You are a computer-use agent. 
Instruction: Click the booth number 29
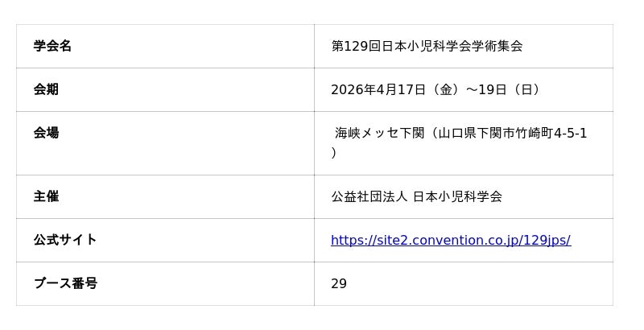click(339, 283)
